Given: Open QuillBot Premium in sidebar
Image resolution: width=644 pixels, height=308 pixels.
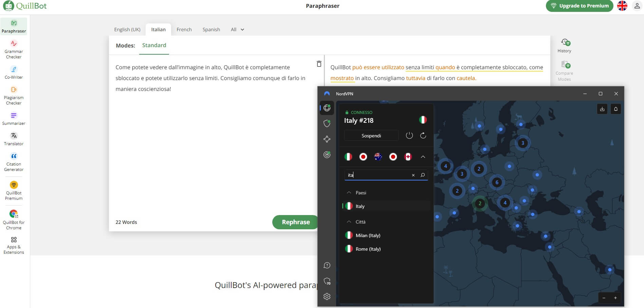Looking at the screenshot, I should [x=14, y=191].
